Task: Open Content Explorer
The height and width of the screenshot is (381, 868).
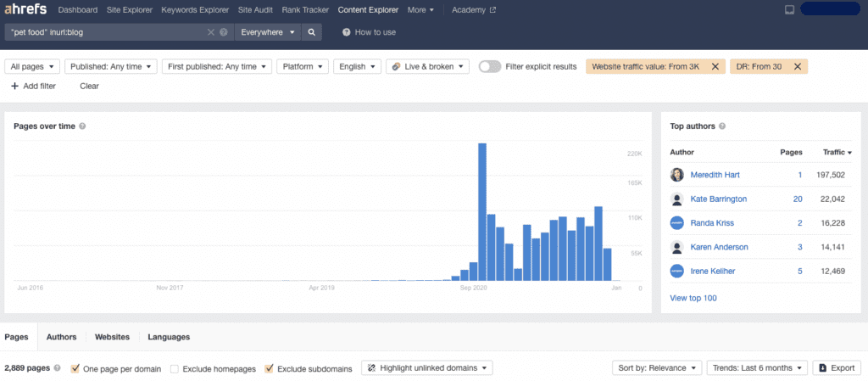Action: (x=368, y=10)
